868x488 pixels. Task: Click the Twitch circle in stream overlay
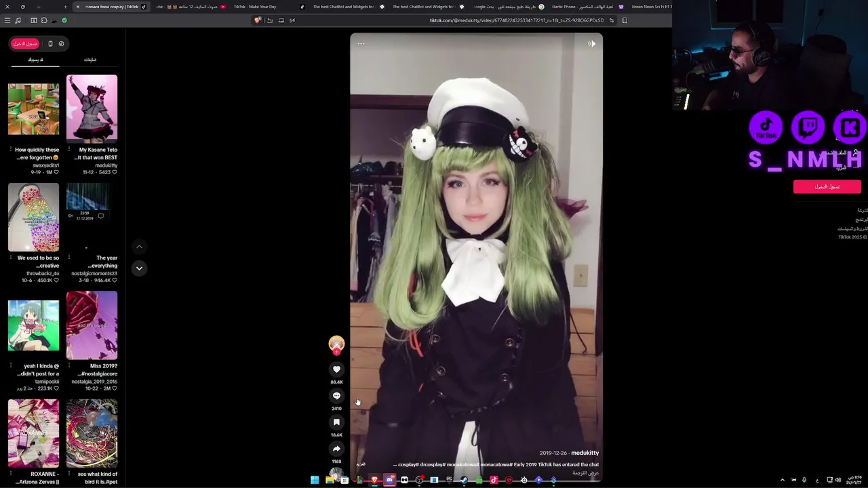808,127
